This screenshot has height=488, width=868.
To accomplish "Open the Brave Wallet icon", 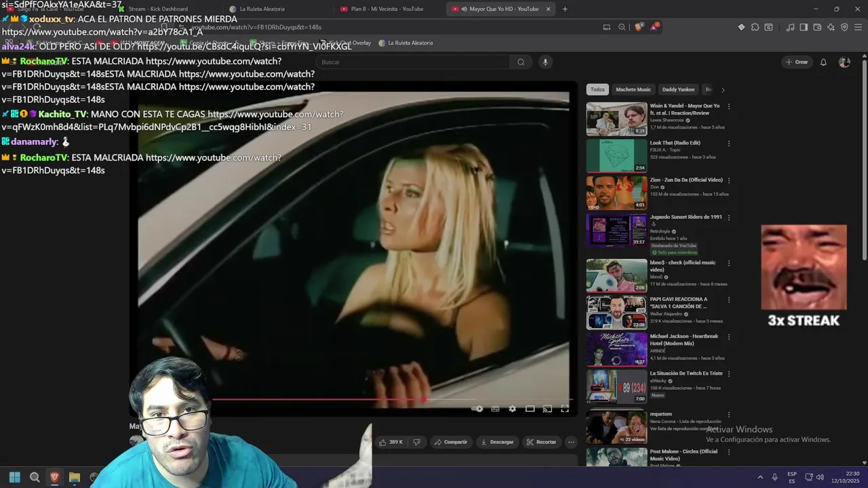I will coord(817,27).
